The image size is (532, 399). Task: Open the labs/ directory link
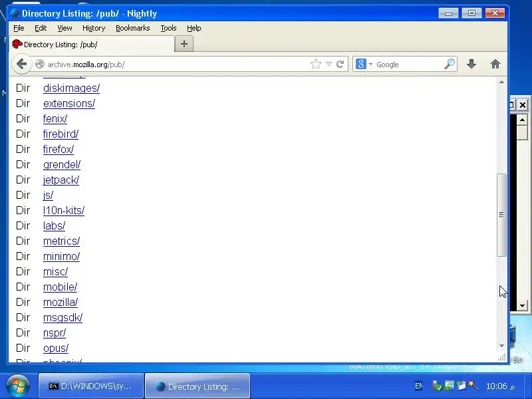(54, 225)
